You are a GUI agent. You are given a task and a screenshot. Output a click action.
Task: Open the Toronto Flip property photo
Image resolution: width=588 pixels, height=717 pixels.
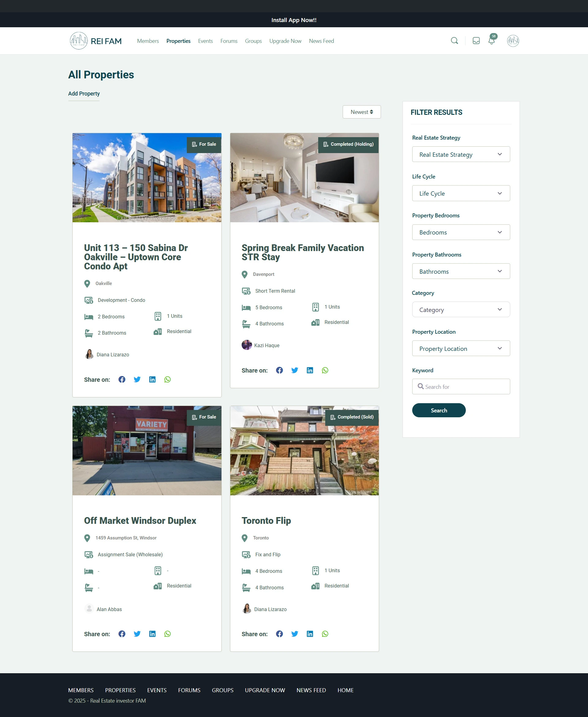(304, 451)
